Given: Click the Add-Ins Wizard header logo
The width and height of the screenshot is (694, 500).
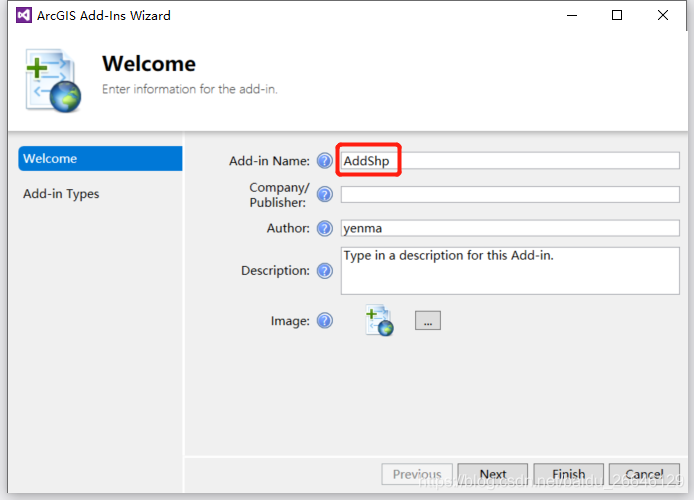Looking at the screenshot, I should click(x=50, y=82).
